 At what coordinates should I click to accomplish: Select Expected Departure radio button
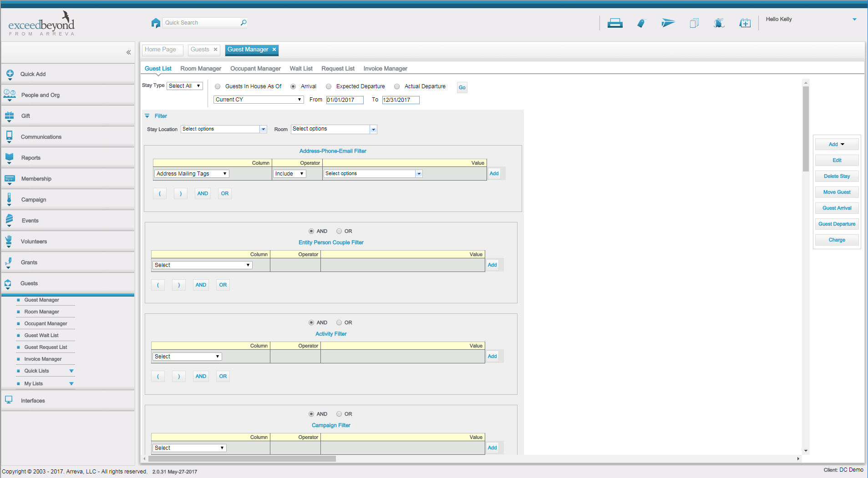329,86
